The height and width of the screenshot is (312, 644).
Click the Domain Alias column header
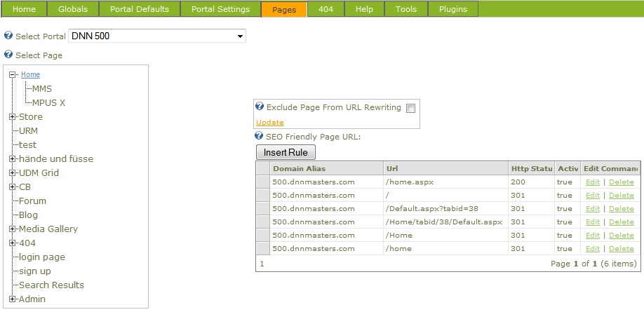click(326, 168)
